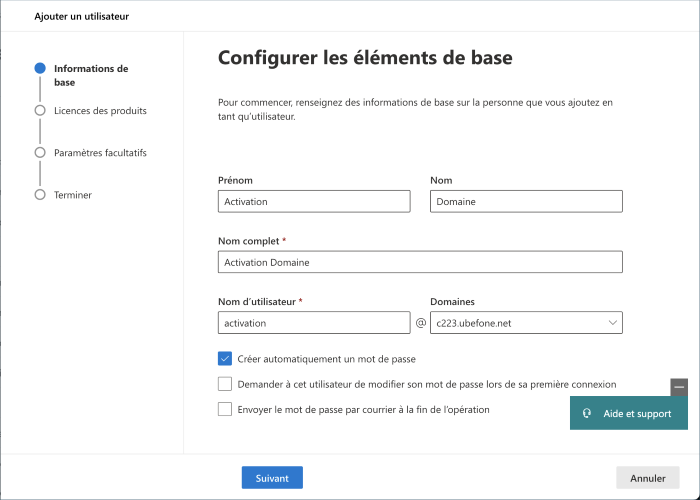This screenshot has height=500, width=700.
Task: Minimize the help widget with the dash button
Action: pyautogui.click(x=679, y=387)
